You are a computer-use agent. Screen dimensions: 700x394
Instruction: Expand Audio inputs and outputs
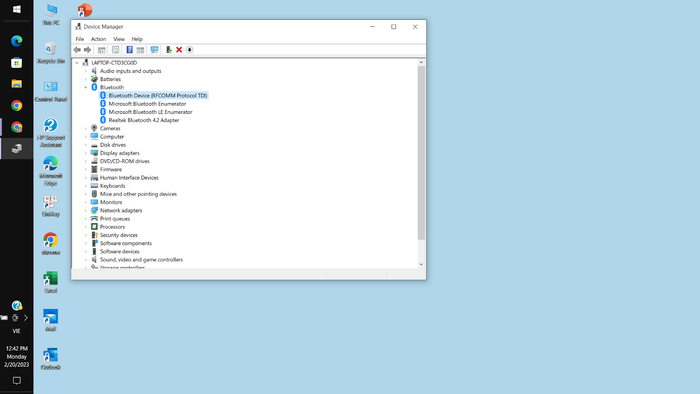tap(86, 71)
